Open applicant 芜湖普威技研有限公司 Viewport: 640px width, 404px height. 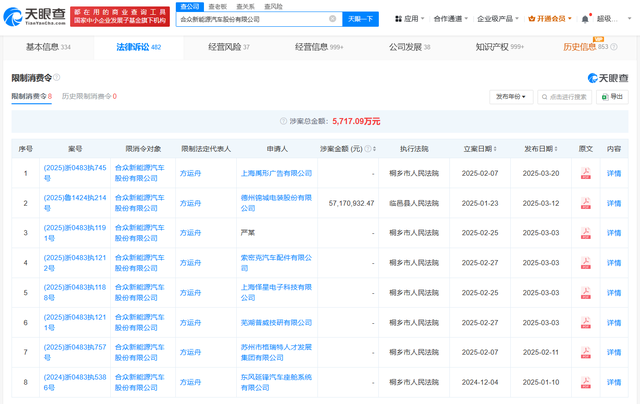pos(276,322)
